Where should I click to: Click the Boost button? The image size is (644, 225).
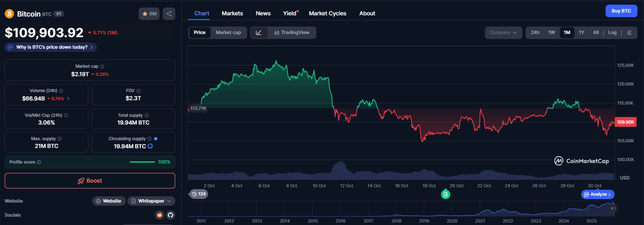coord(90,181)
